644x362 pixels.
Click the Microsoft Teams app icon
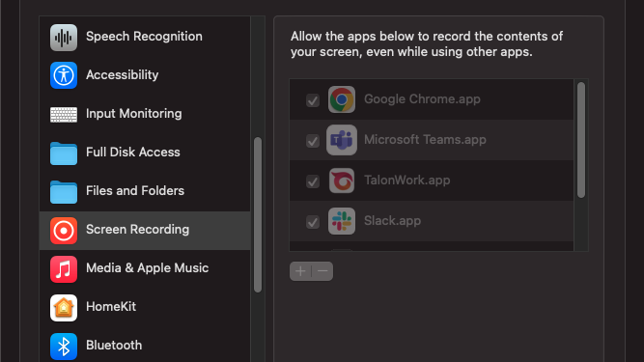click(x=341, y=140)
